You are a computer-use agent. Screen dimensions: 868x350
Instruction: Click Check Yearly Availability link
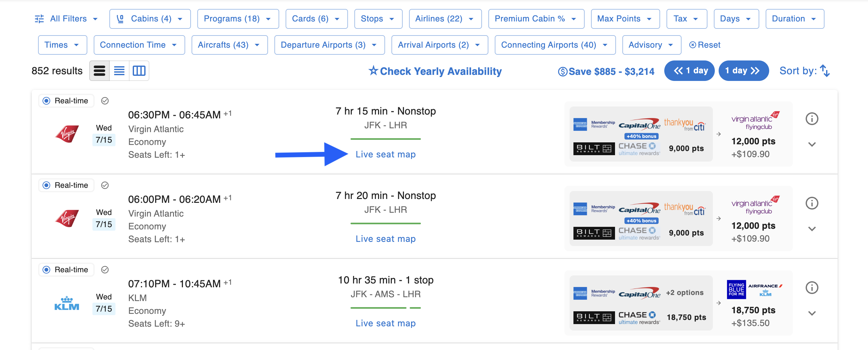click(x=435, y=71)
